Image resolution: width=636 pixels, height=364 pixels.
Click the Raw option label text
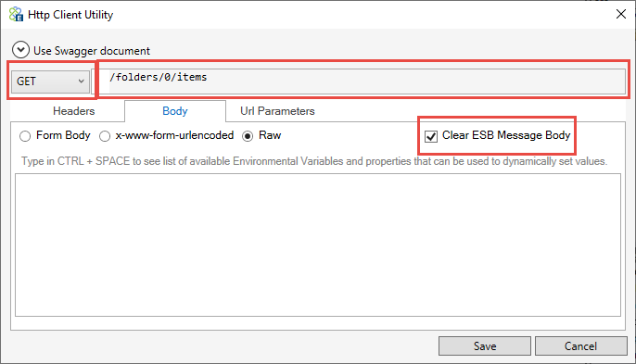[x=270, y=135]
